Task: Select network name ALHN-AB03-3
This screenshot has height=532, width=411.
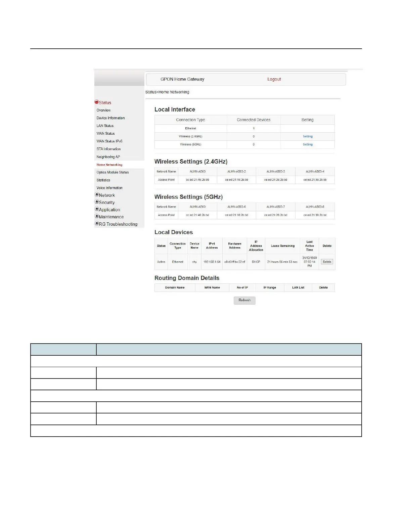Action: click(276, 172)
